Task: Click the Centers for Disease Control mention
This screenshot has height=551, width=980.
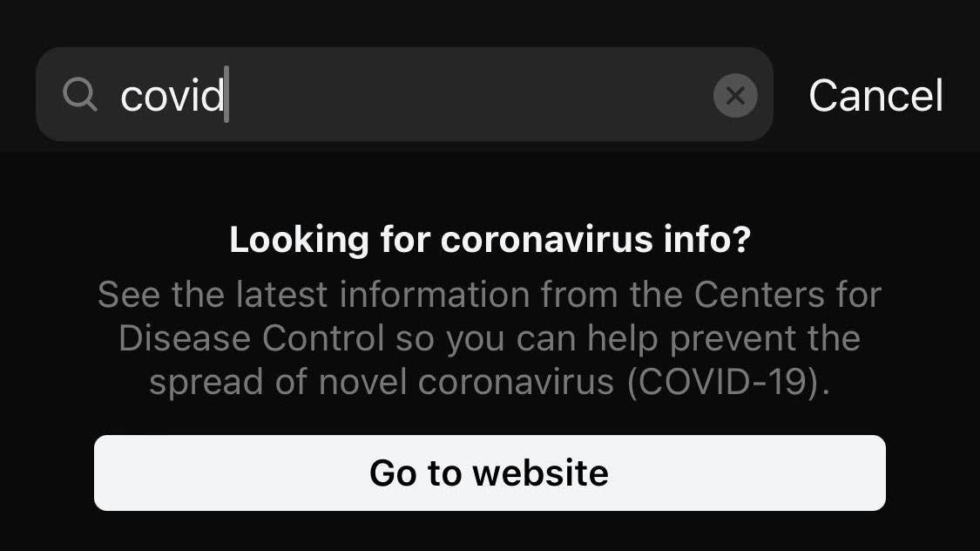Action: (x=490, y=316)
